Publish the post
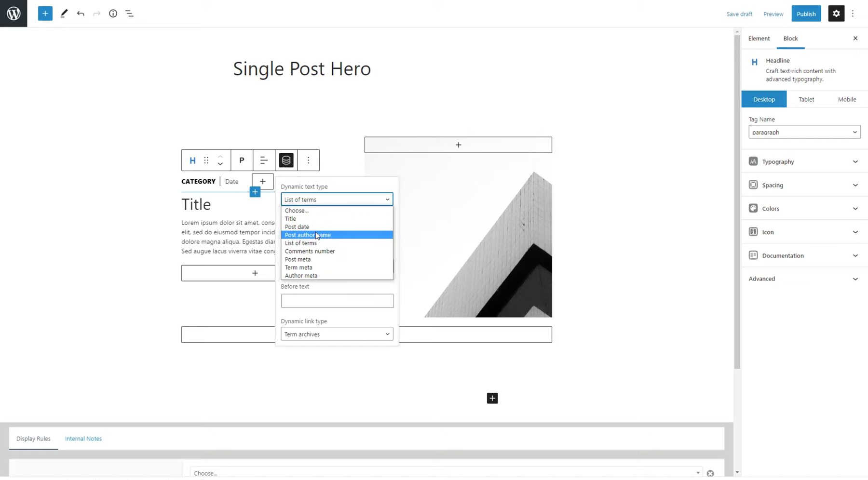868x480 pixels. [806, 13]
